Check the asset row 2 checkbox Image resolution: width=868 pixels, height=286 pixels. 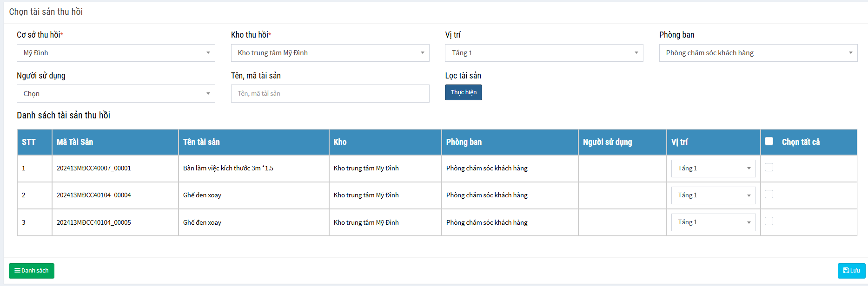769,194
